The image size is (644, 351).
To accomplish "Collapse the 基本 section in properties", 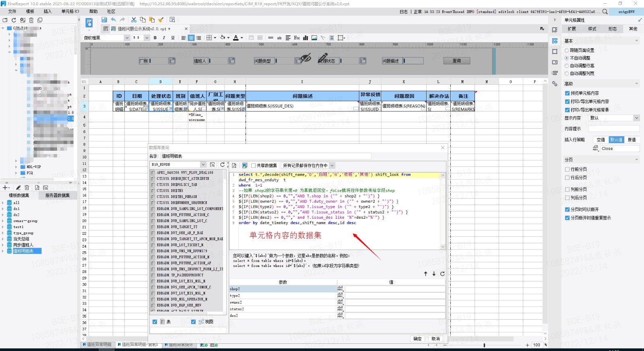I will tap(636, 41).
